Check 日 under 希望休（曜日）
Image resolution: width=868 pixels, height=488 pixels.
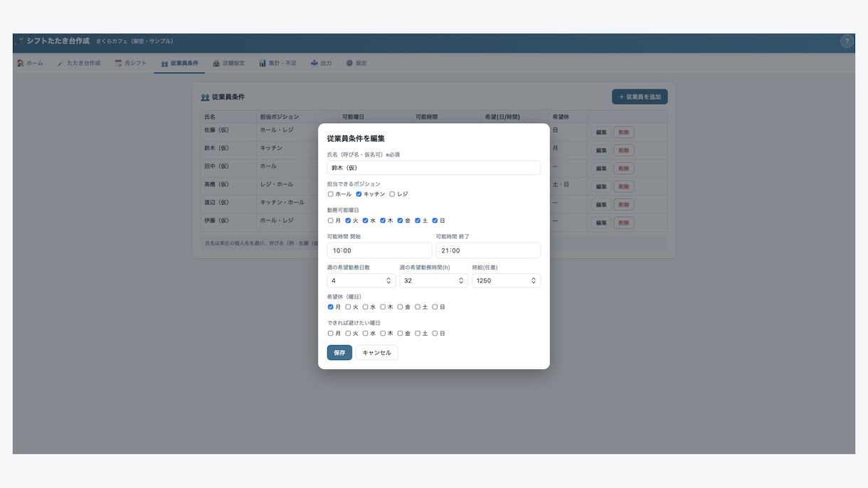tap(435, 307)
